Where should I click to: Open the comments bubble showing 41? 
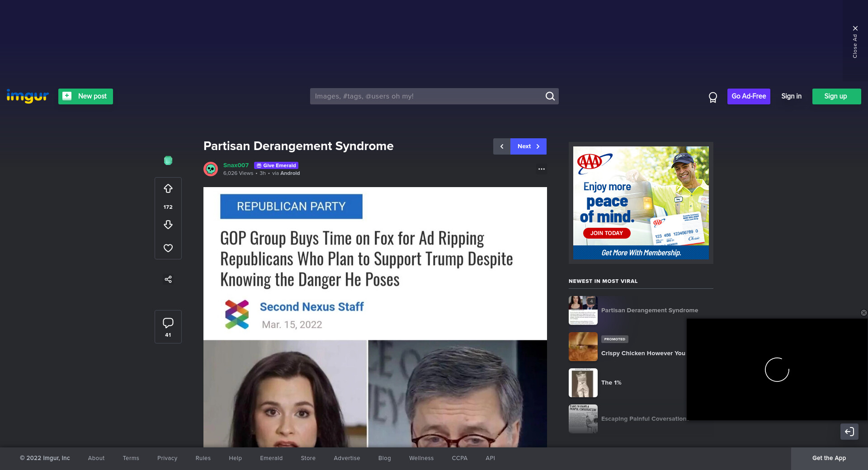point(168,326)
